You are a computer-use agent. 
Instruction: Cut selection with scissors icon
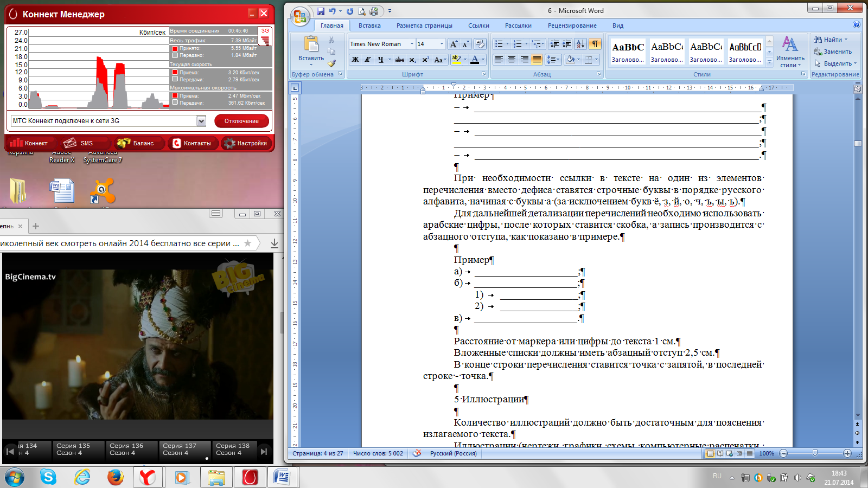(331, 40)
